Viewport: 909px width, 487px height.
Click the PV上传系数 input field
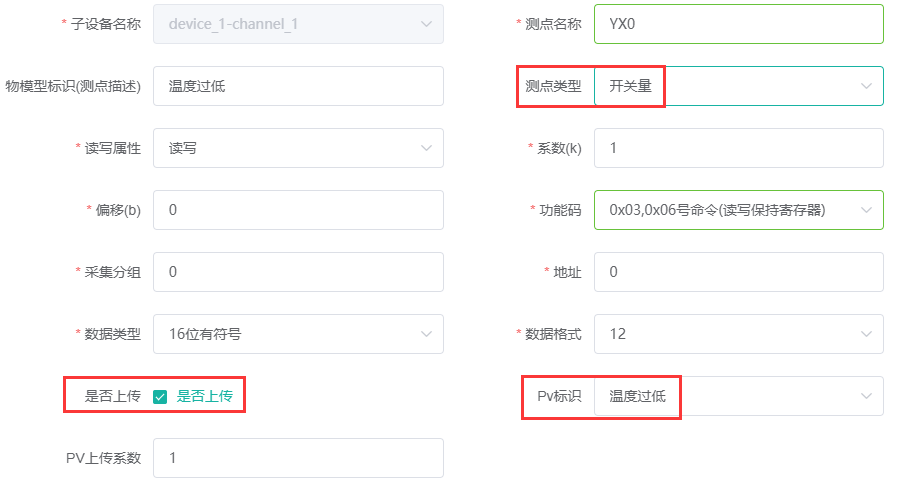coord(298,458)
